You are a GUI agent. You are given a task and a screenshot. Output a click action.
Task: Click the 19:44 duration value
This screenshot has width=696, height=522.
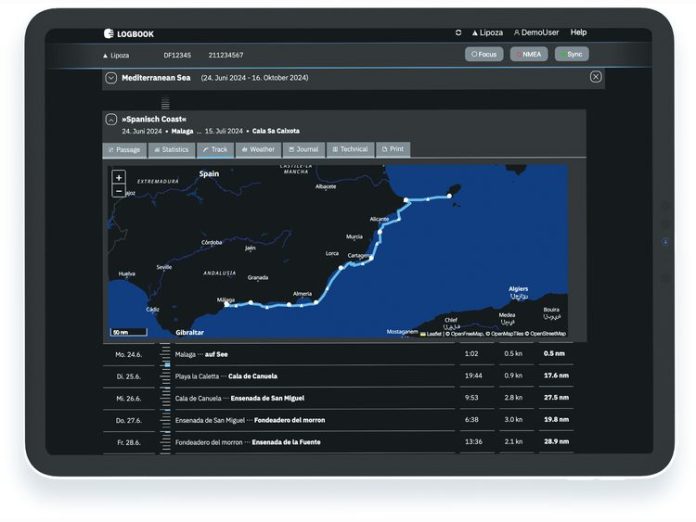pyautogui.click(x=473, y=376)
